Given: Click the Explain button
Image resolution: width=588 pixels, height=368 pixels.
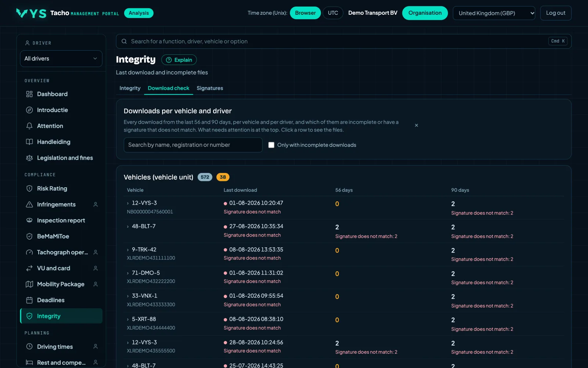Looking at the screenshot, I should tap(179, 60).
